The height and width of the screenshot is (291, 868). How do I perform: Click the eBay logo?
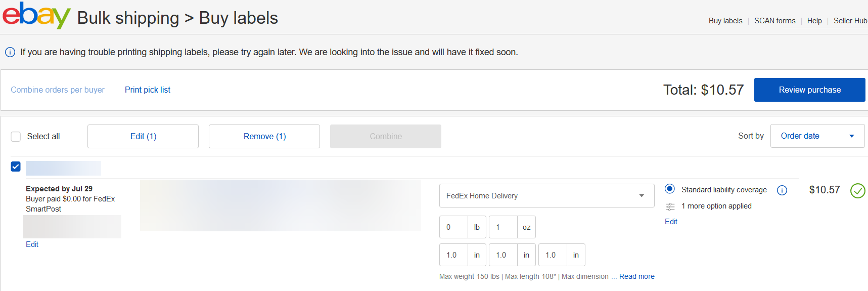point(36,16)
